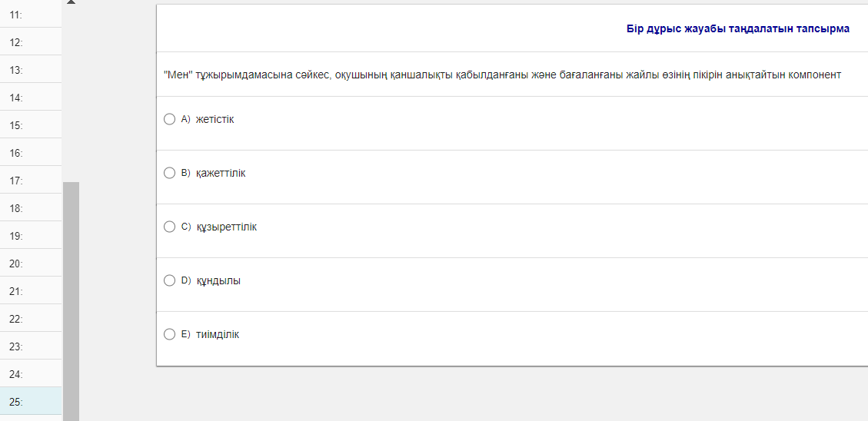Viewport: 868px width, 421px height.
Task: Select answer option B 'қажеттілік'
Action: 170,173
